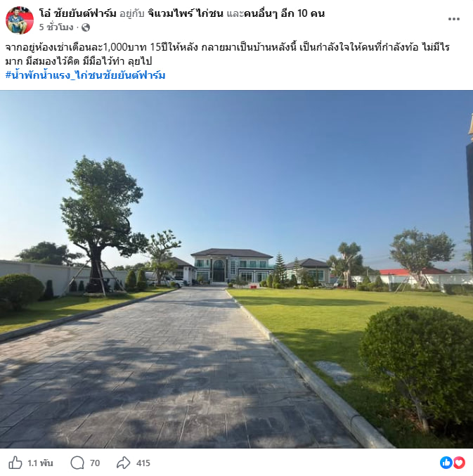This screenshot has height=476, width=473.
Task: Click the speech bubble comment icon
Action: coord(77,463)
